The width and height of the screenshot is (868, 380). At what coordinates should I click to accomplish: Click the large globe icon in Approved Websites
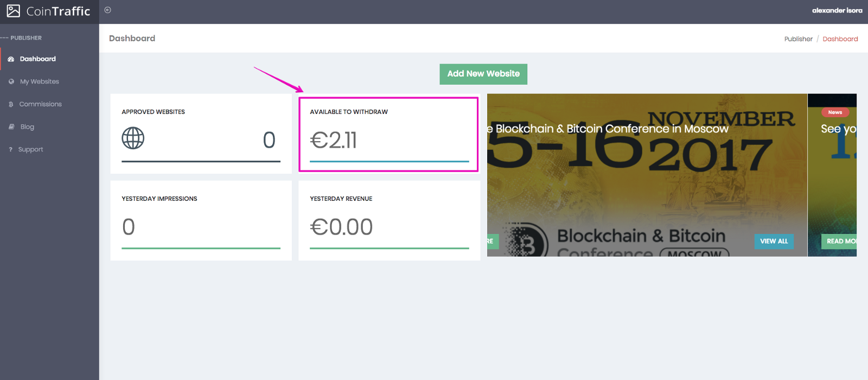click(133, 138)
